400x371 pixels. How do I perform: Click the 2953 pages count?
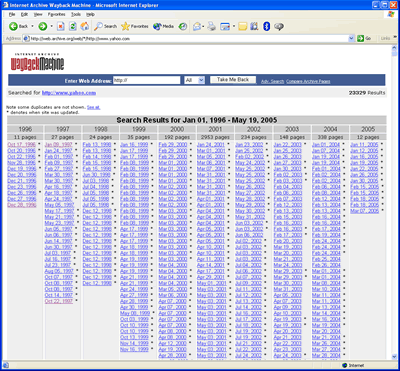(215, 137)
